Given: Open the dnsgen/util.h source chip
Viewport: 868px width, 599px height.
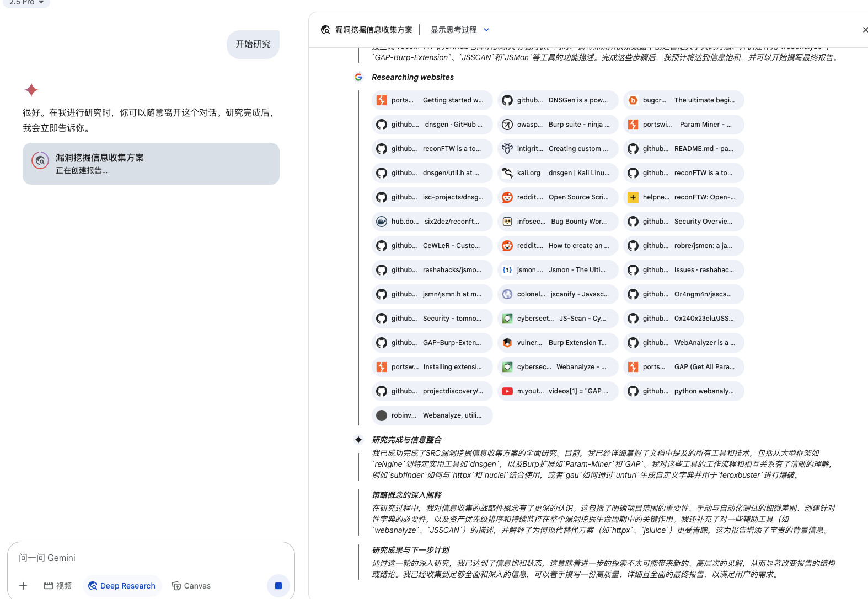Looking at the screenshot, I should pyautogui.click(x=432, y=173).
